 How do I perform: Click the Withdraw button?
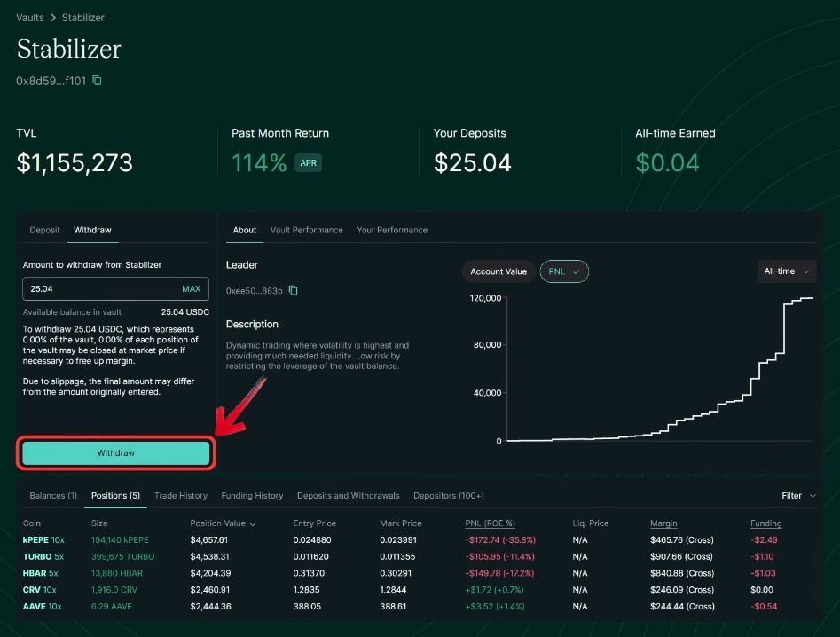pyautogui.click(x=115, y=453)
